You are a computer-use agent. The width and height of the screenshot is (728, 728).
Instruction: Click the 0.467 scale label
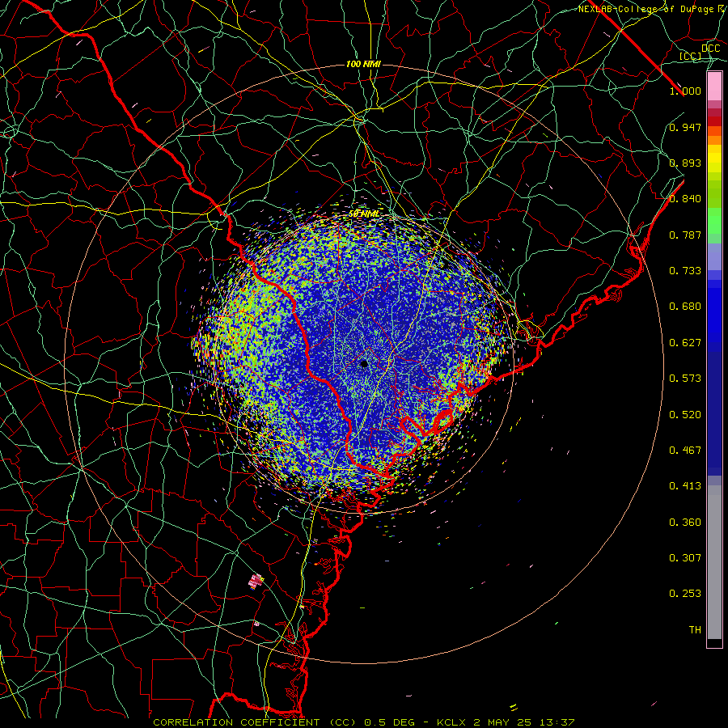(x=685, y=451)
